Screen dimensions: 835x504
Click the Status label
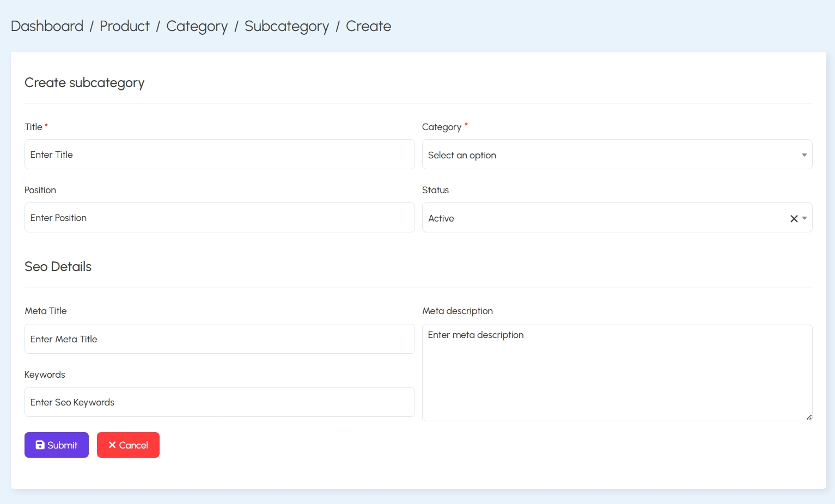click(435, 190)
